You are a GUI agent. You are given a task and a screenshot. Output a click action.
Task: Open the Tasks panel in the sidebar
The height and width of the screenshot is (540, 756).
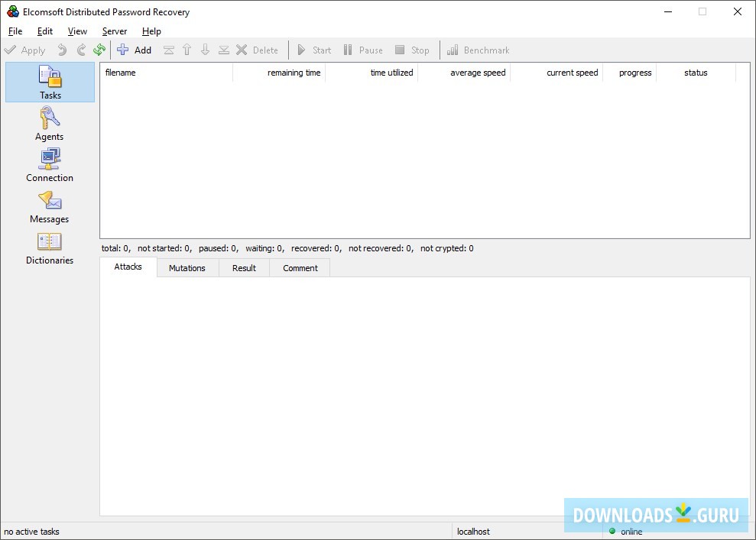pyautogui.click(x=49, y=82)
